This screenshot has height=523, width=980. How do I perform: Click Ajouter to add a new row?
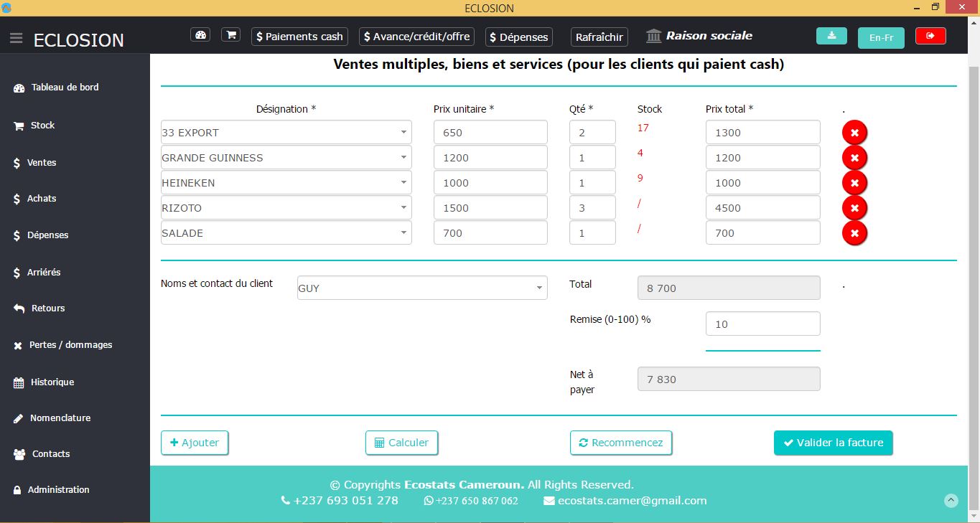[195, 443]
